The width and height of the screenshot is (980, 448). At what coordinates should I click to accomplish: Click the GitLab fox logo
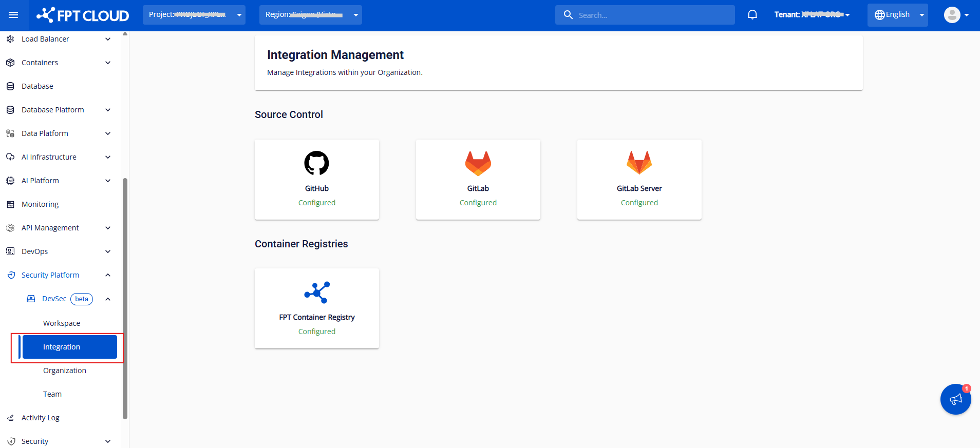478,163
